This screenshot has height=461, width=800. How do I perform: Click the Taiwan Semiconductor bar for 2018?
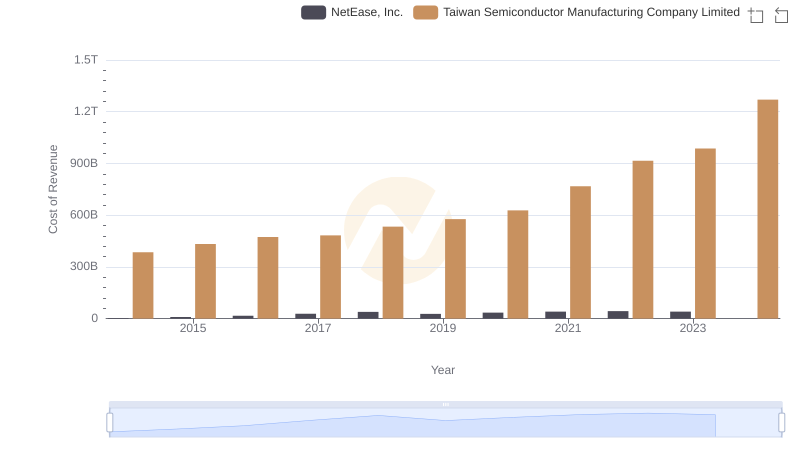coord(393,272)
